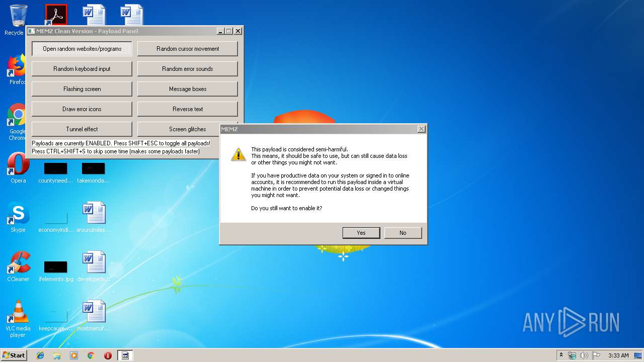The image size is (644, 362).
Task: Choose No in the MEMZ dialog
Action: pyautogui.click(x=403, y=233)
